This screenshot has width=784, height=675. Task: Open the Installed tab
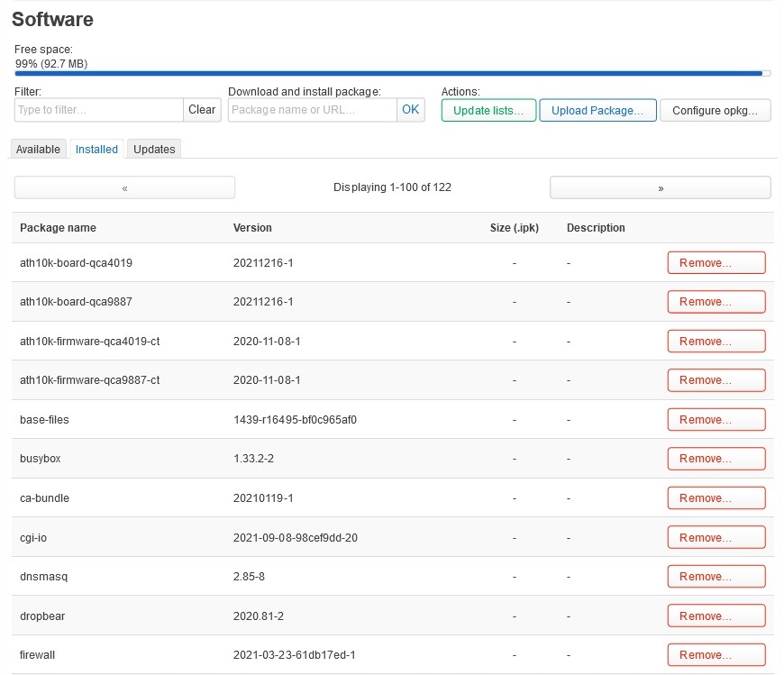click(x=96, y=150)
